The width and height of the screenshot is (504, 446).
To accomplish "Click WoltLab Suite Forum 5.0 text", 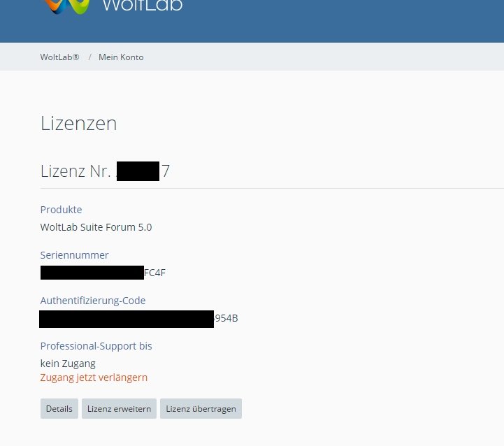I will pos(96,227).
